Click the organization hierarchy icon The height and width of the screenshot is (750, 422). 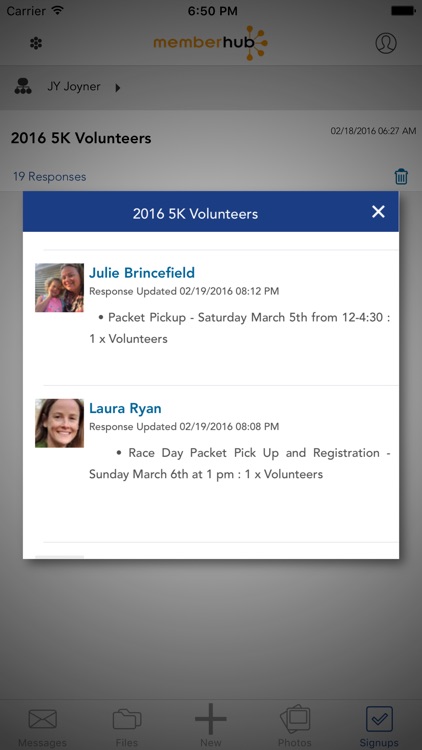[x=23, y=86]
